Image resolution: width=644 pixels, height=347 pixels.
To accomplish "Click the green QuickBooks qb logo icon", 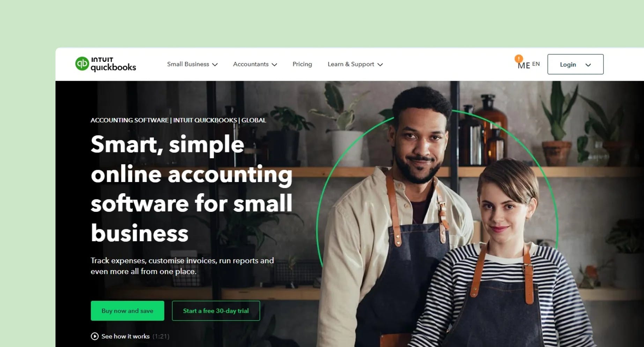I will 82,64.
